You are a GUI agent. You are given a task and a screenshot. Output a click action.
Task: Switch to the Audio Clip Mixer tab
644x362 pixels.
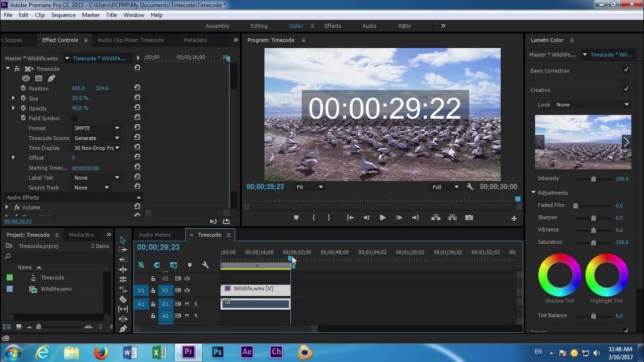[x=130, y=40]
